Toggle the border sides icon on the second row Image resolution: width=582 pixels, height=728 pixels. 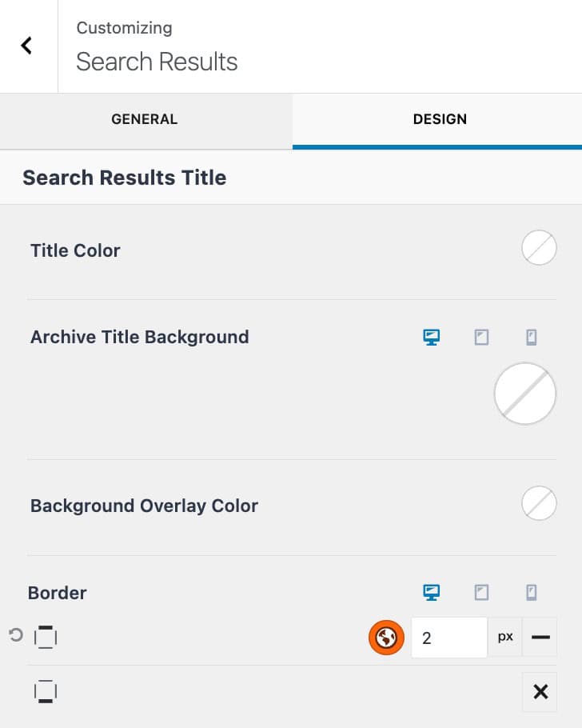click(x=46, y=691)
